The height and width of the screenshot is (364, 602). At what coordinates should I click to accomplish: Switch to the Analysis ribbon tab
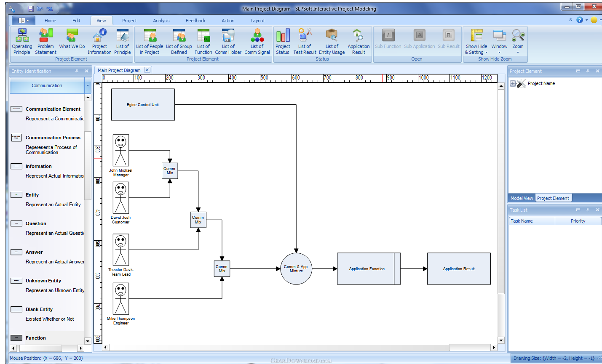(x=161, y=21)
